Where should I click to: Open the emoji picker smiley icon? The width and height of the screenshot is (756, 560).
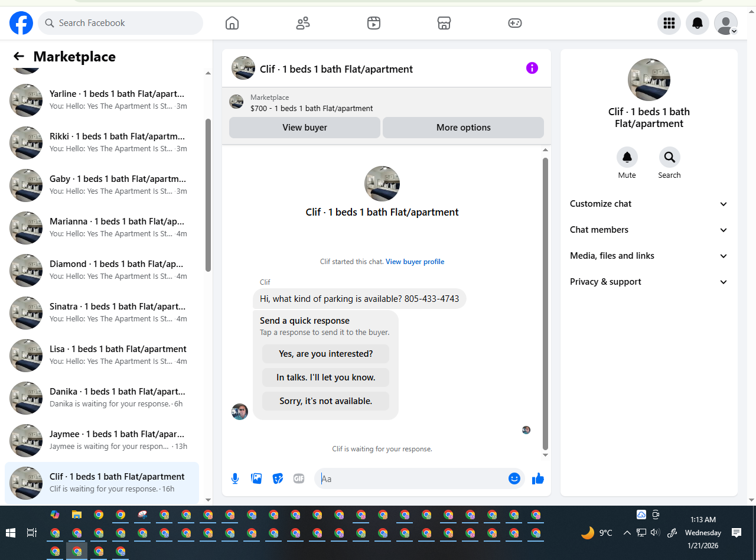[x=514, y=478]
